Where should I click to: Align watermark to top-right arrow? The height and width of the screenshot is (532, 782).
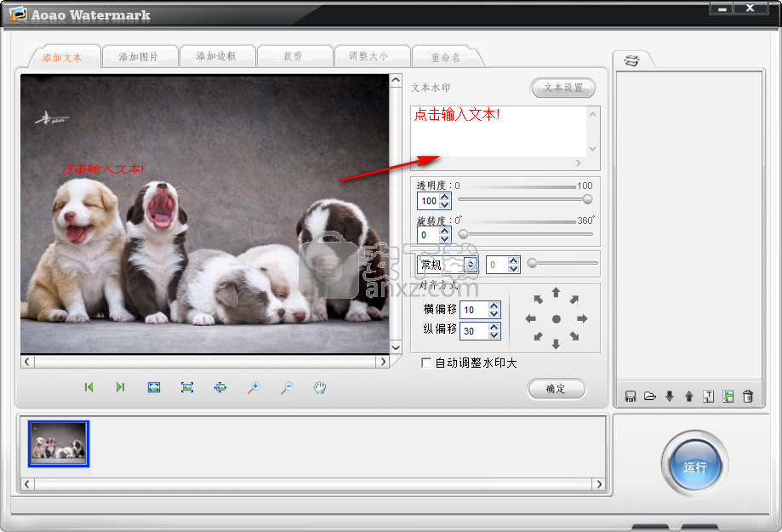(574, 300)
